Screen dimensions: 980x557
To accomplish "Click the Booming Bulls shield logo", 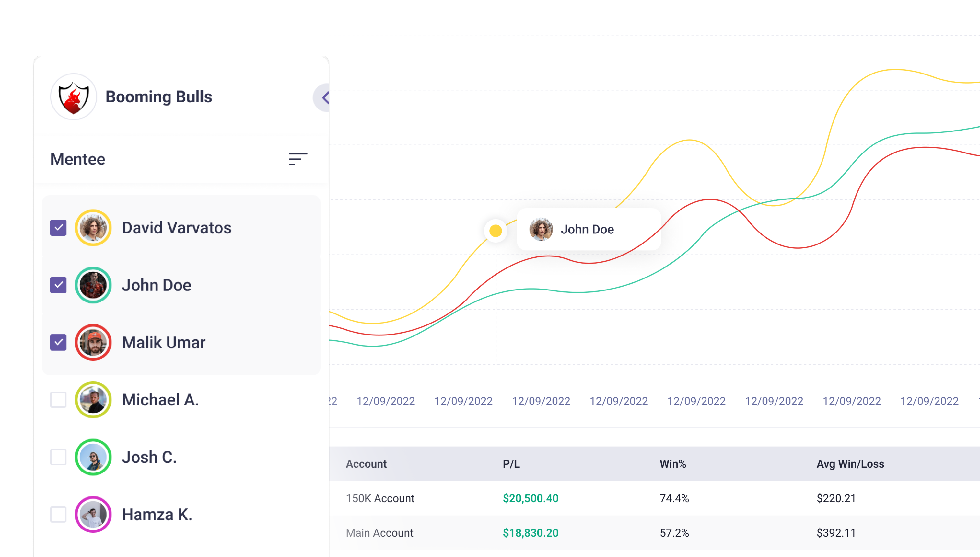I will [x=74, y=97].
